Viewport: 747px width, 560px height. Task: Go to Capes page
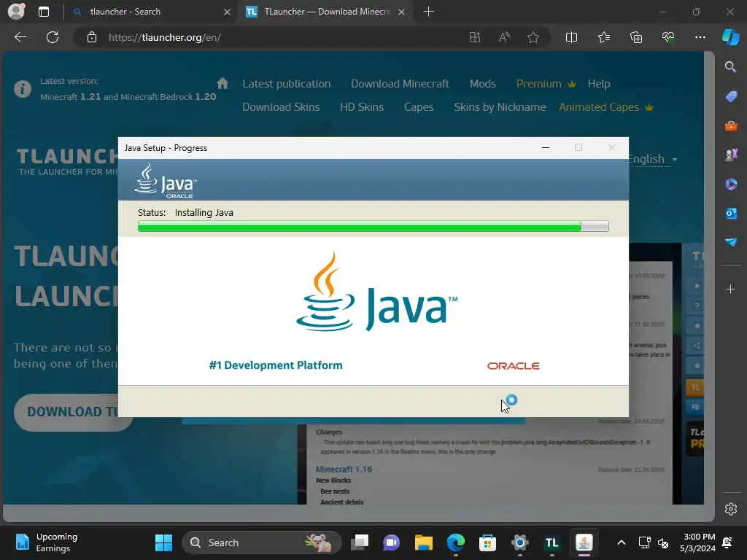tap(419, 107)
